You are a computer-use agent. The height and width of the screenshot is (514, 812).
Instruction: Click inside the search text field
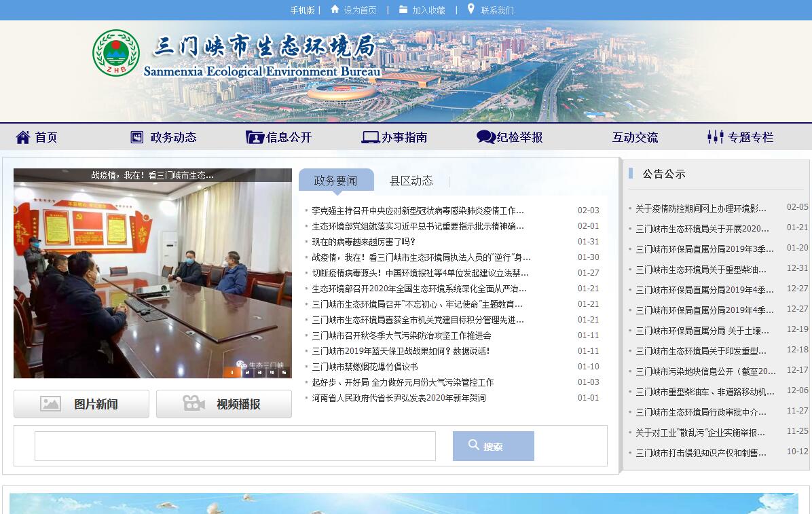(x=235, y=446)
